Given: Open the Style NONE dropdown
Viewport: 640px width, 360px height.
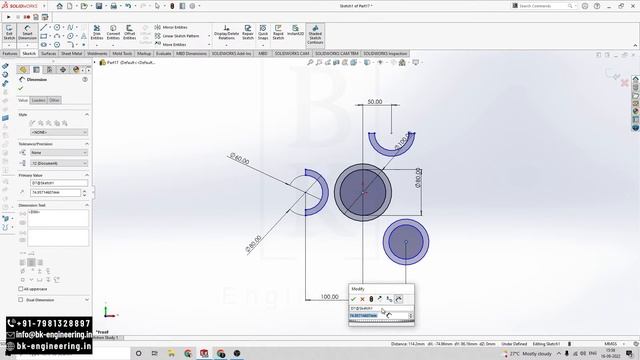Looking at the screenshot, I should point(59,132).
